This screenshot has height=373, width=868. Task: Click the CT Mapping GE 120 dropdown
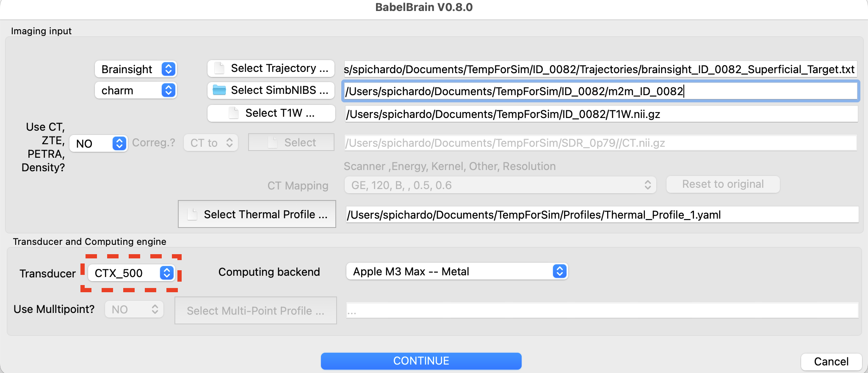[x=500, y=185]
